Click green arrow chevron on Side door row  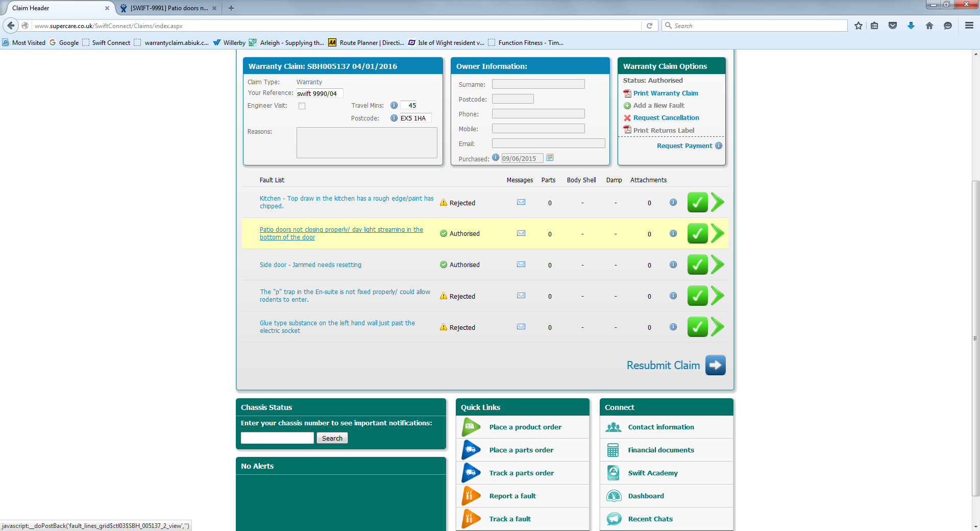[717, 264]
